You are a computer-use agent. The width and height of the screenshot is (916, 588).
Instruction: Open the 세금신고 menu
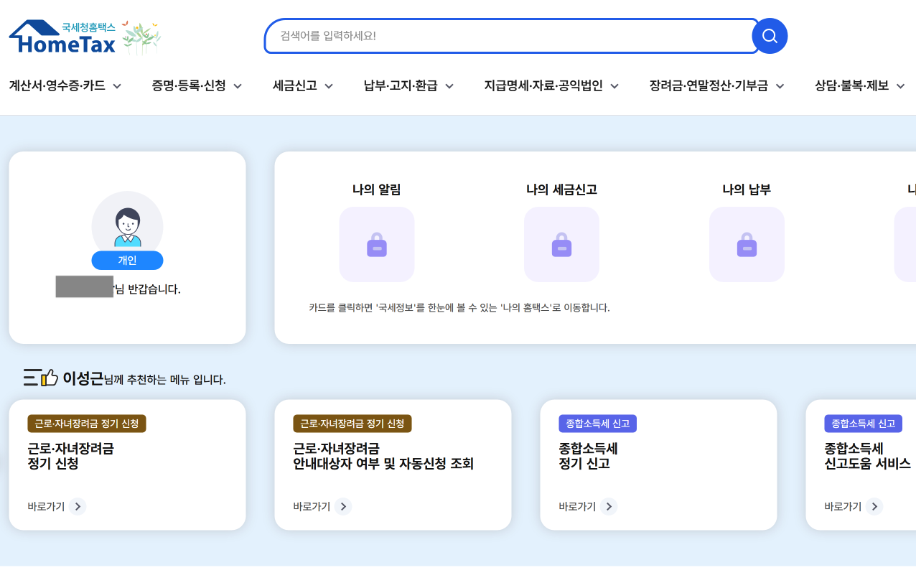pos(295,85)
